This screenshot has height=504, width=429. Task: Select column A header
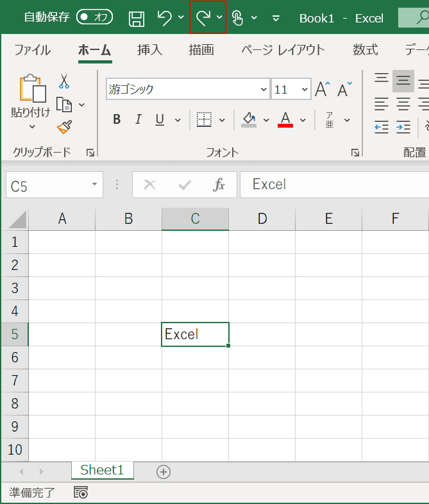tap(62, 219)
